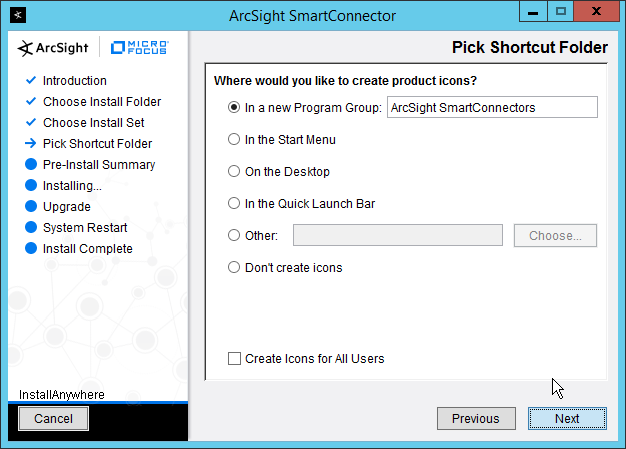Cancel the SmartConnector installation

click(x=53, y=419)
